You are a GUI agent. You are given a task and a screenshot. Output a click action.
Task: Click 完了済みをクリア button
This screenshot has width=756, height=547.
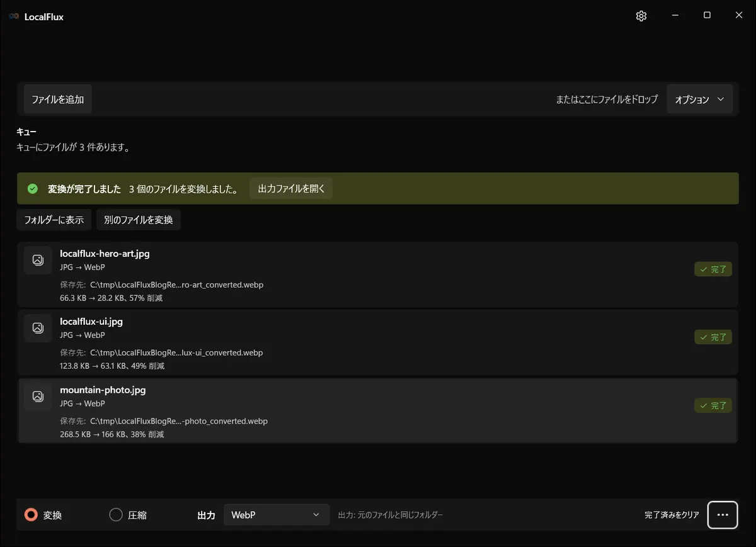point(672,515)
